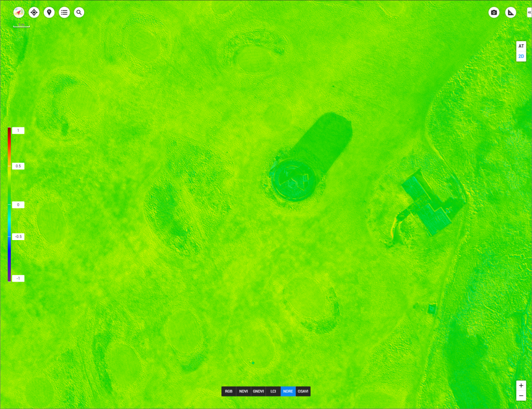Click the crosshair locate target icon
Viewport: 532px width, 409px height.
tap(34, 12)
